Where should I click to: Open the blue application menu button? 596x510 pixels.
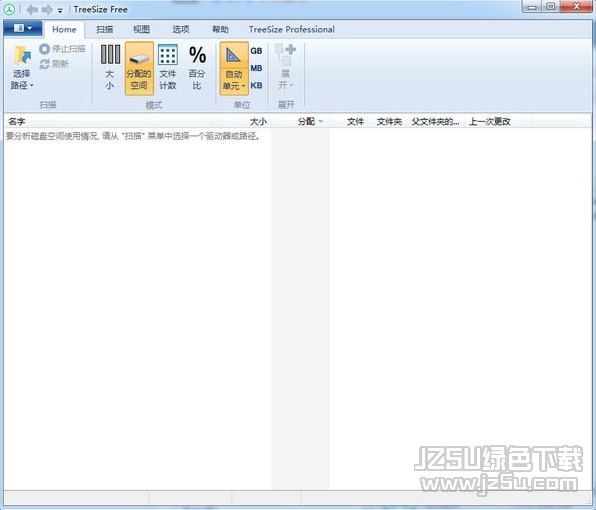coord(23,28)
